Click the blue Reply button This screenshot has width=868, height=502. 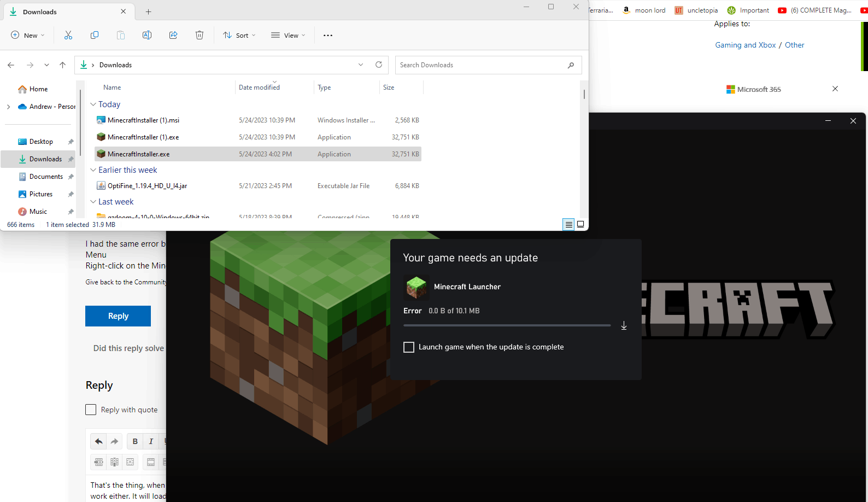coord(118,316)
